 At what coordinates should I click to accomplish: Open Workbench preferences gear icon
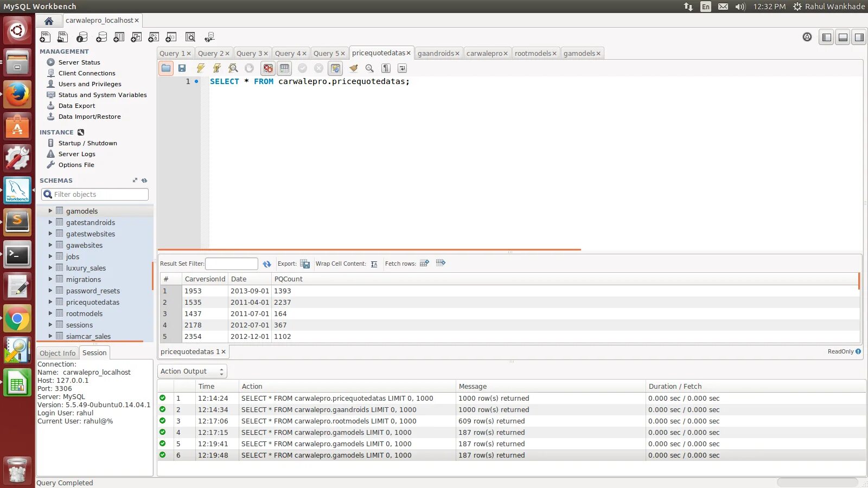pos(807,37)
